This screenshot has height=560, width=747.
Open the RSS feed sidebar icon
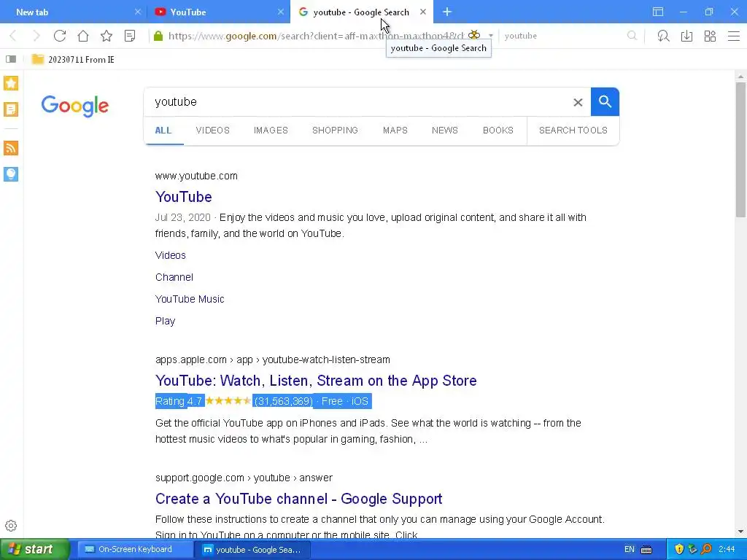[11, 148]
